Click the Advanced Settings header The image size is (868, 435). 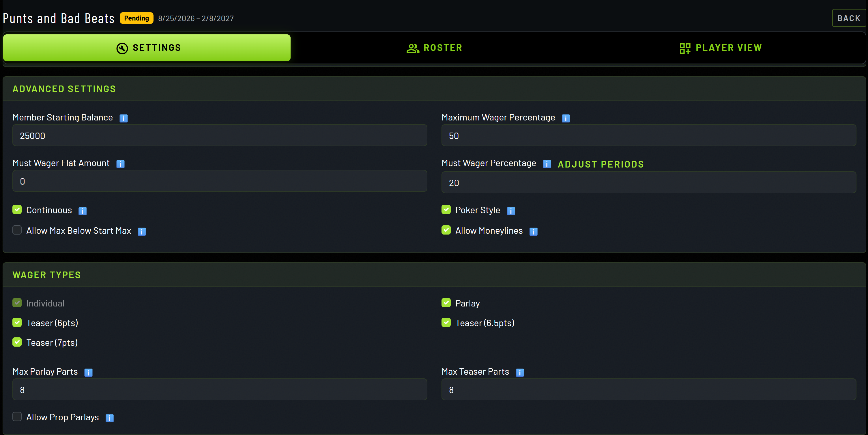click(x=64, y=89)
